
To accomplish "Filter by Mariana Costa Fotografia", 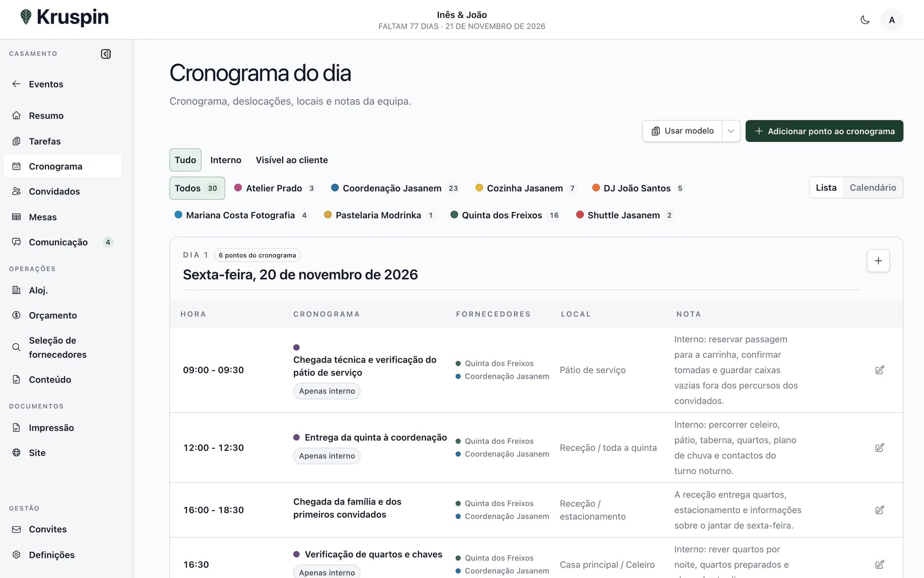I will (x=241, y=215).
